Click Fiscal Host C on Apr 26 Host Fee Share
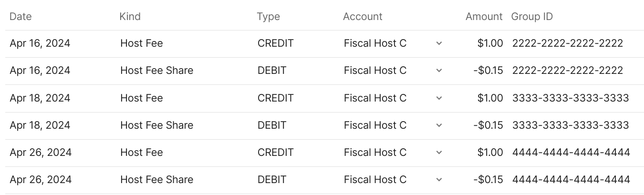 375,180
